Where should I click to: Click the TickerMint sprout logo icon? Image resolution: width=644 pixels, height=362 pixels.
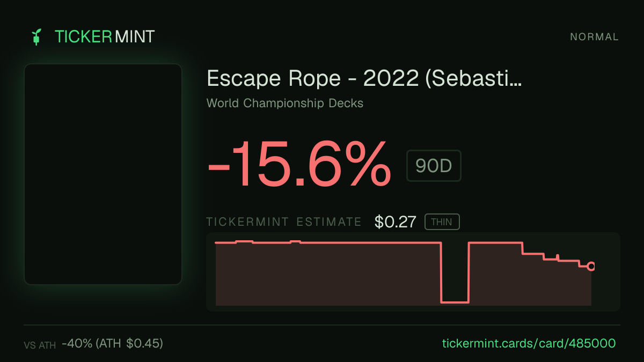(x=36, y=36)
